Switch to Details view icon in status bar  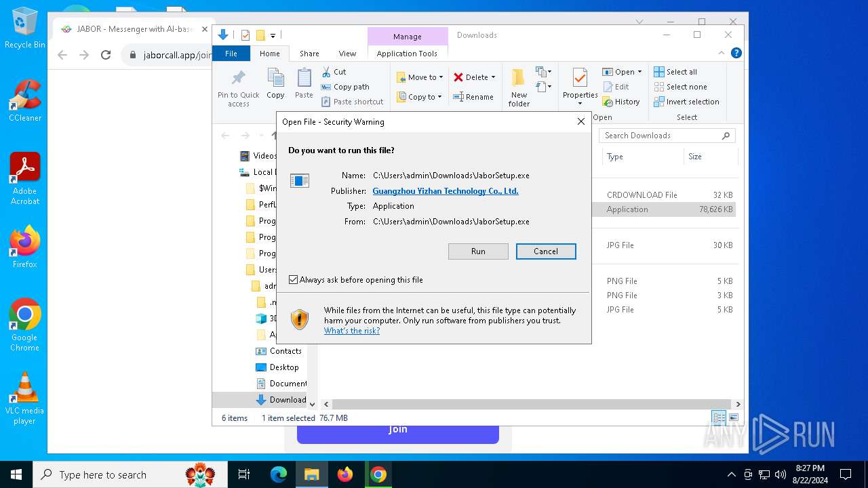719,418
